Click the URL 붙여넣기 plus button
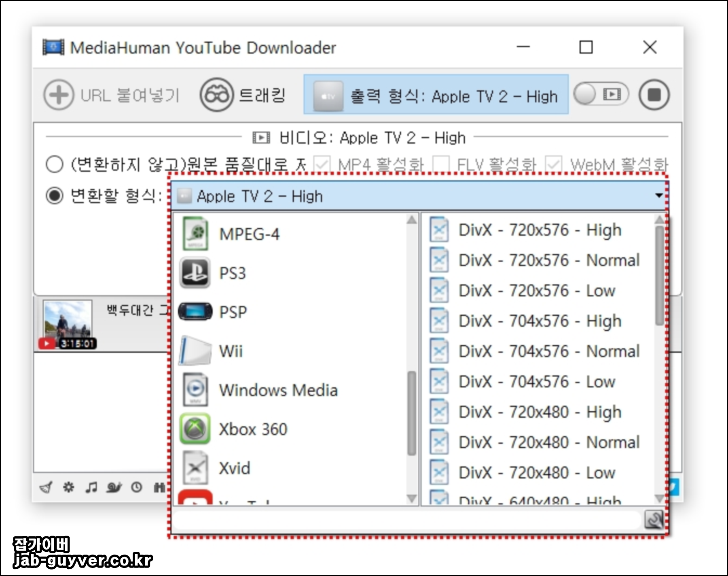 (59, 95)
